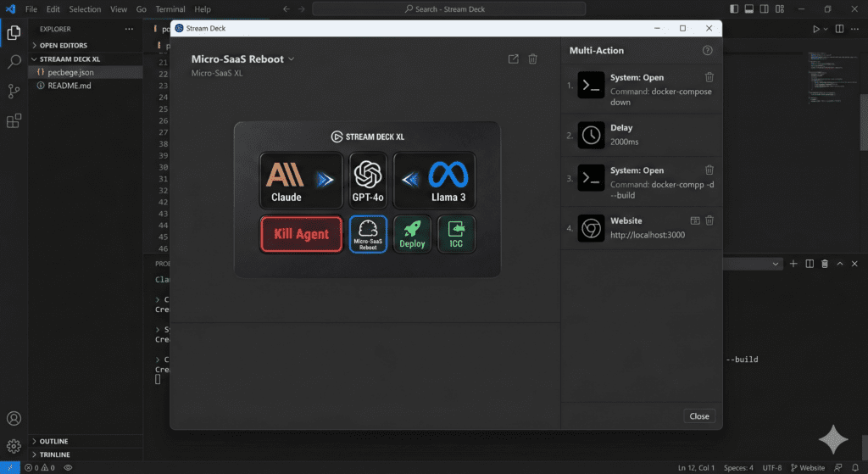Select the Website localhost:3000 action
868x474 pixels.
click(x=646, y=228)
